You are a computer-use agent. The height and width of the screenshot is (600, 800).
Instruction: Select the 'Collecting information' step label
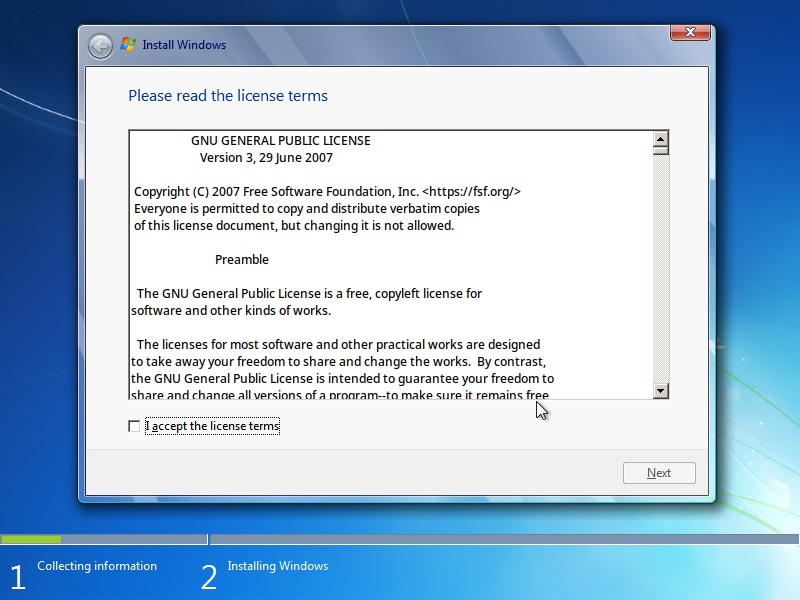click(97, 566)
